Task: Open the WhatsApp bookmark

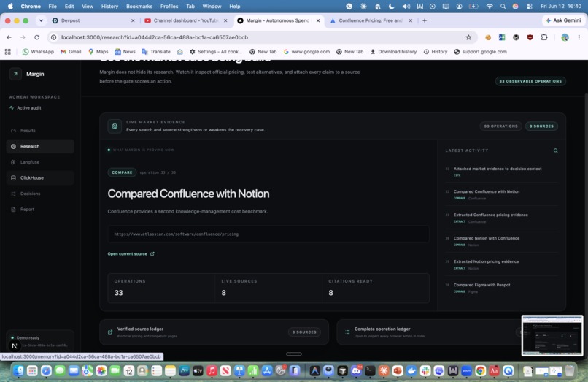Action: click(x=38, y=52)
